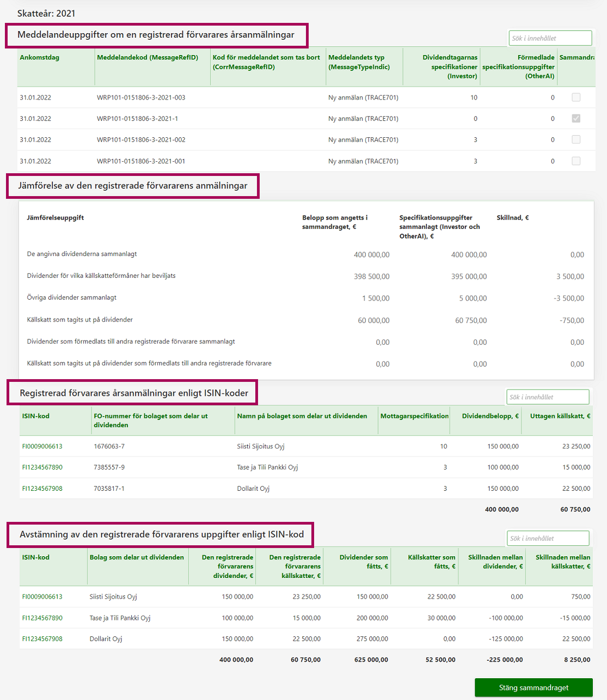
Task: Click the search field above the Avstämning table
Action: coord(548,538)
